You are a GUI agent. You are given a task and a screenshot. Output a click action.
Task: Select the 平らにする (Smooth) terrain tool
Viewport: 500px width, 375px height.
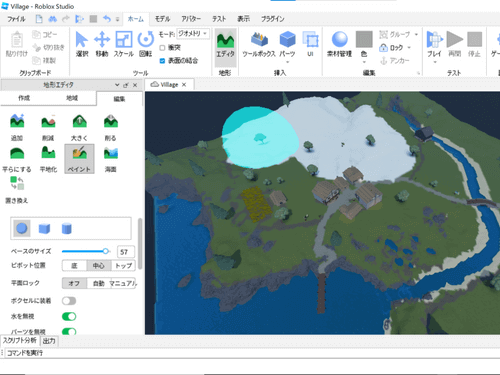pos(17,159)
